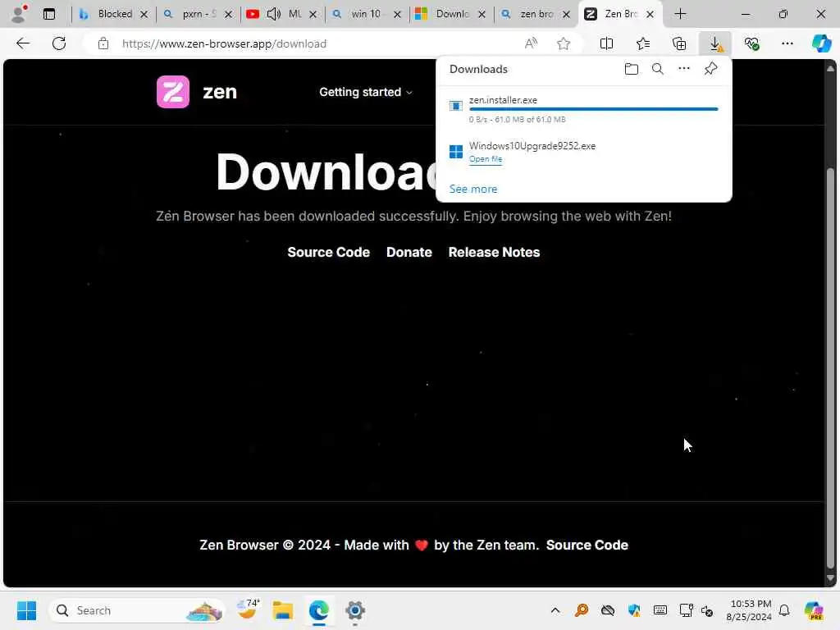Show hidden tray icons chevron

click(555, 610)
